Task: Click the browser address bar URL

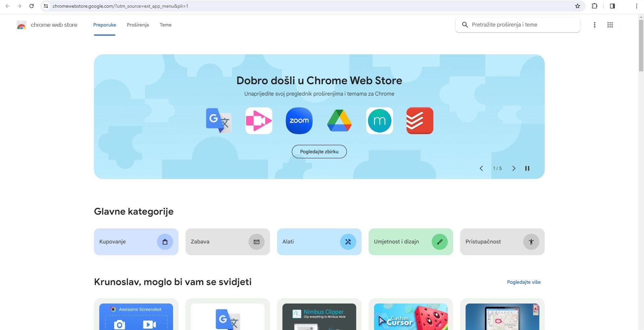Action: [120, 6]
